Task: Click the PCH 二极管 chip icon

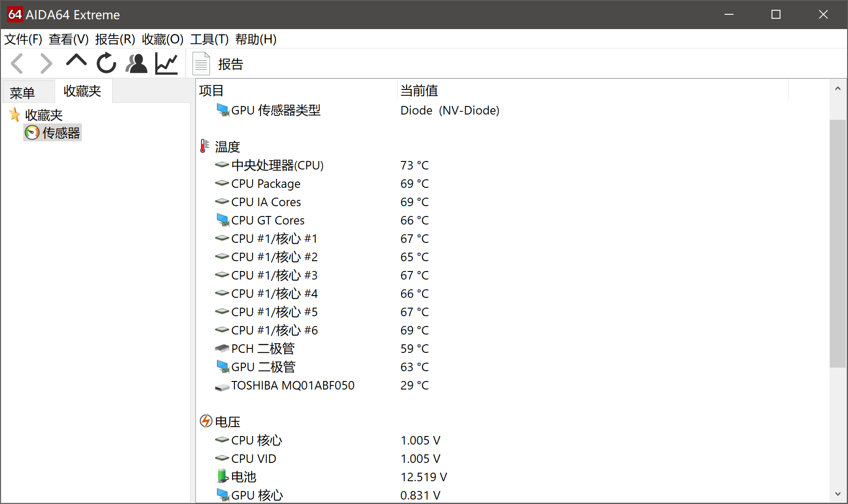Action: click(222, 348)
